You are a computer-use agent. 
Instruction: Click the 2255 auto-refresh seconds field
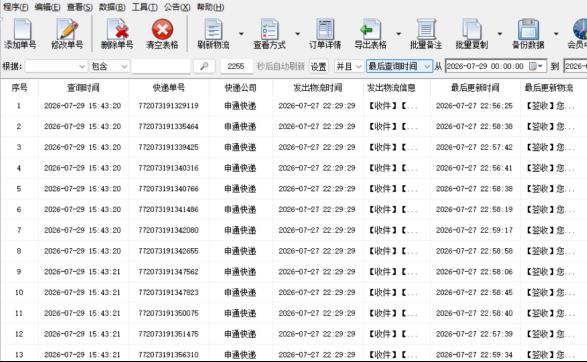tap(236, 66)
